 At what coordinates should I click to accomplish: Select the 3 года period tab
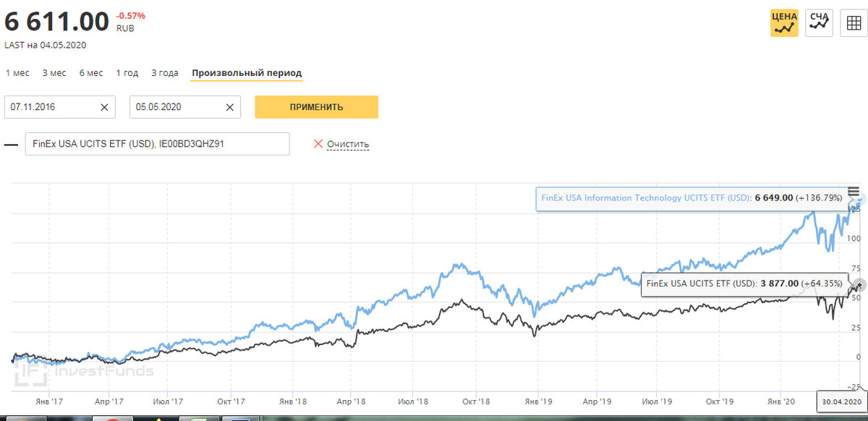165,73
